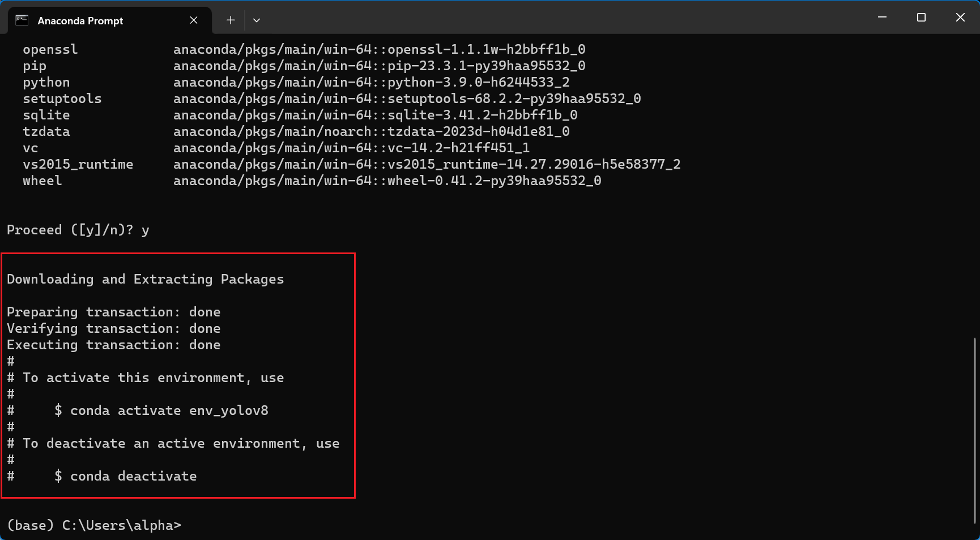980x540 pixels.
Task: Click the 'conda deactivate' command text
Action: pos(133,476)
